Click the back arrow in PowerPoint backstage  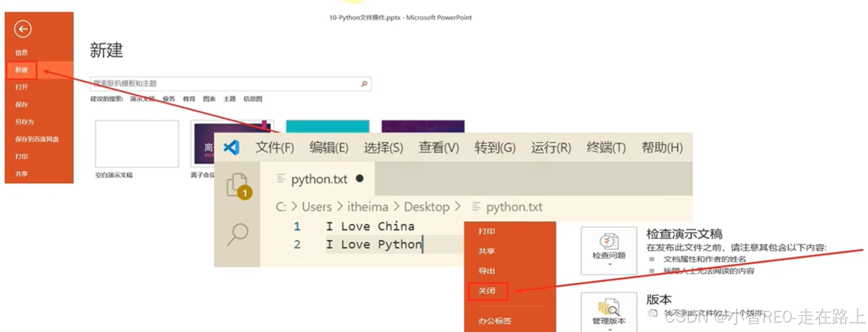click(23, 29)
